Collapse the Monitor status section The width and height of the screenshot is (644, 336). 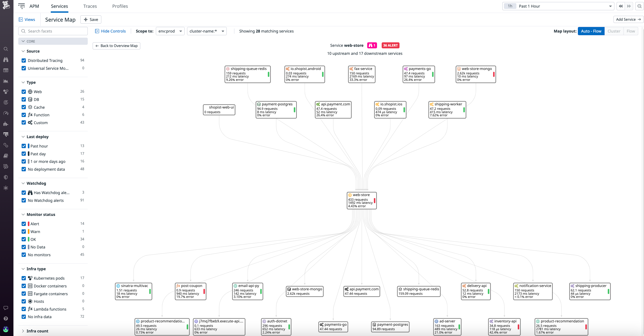23,214
